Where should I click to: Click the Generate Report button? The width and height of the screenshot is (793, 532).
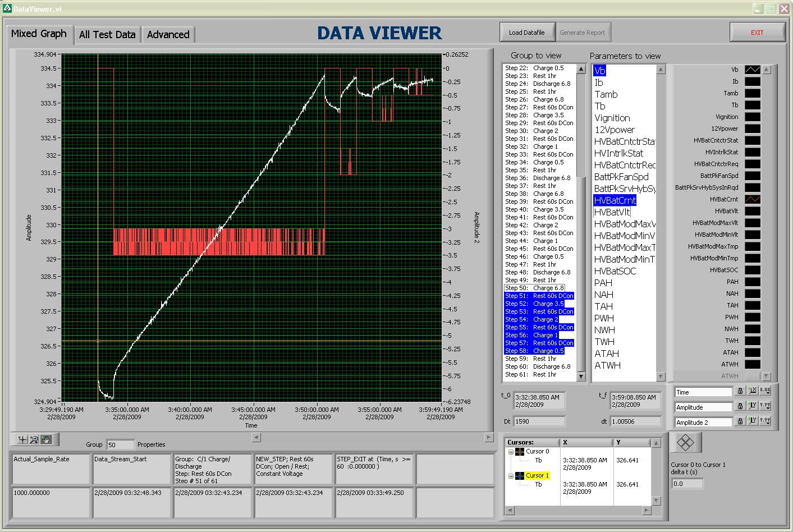[x=583, y=33]
